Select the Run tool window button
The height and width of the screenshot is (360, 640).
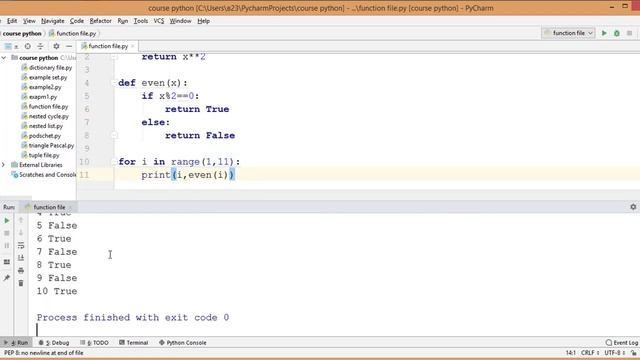[x=16, y=342]
